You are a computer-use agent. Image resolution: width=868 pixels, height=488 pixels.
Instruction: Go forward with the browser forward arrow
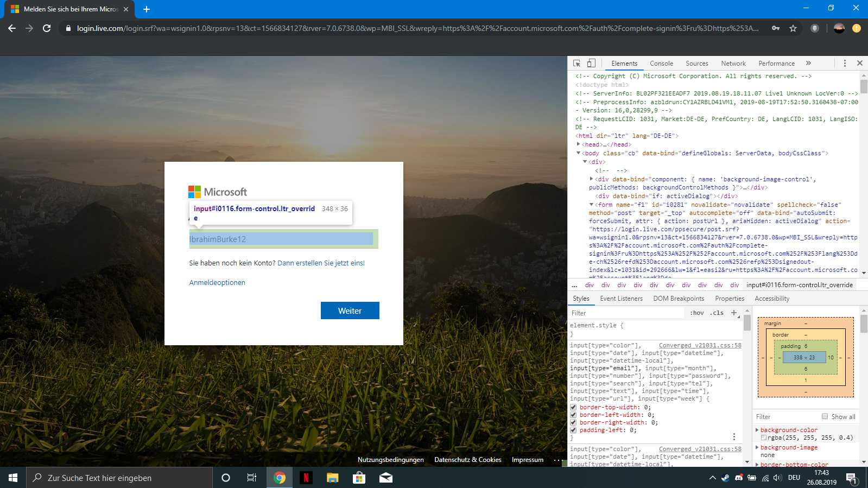(x=29, y=28)
